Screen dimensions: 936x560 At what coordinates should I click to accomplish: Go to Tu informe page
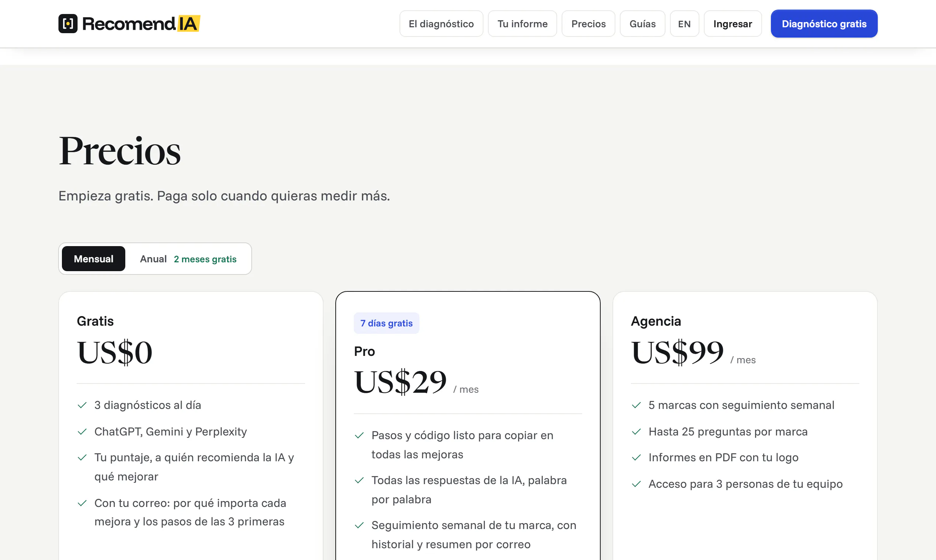pos(522,24)
